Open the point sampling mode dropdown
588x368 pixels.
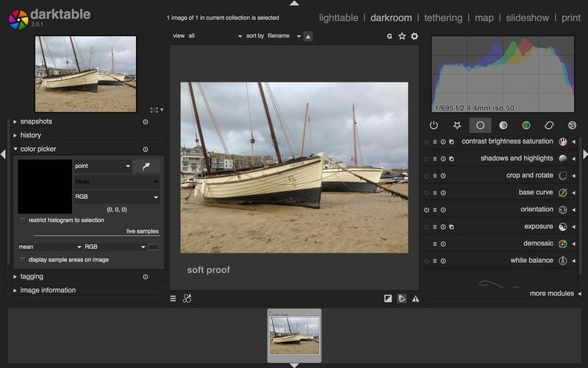tap(102, 166)
